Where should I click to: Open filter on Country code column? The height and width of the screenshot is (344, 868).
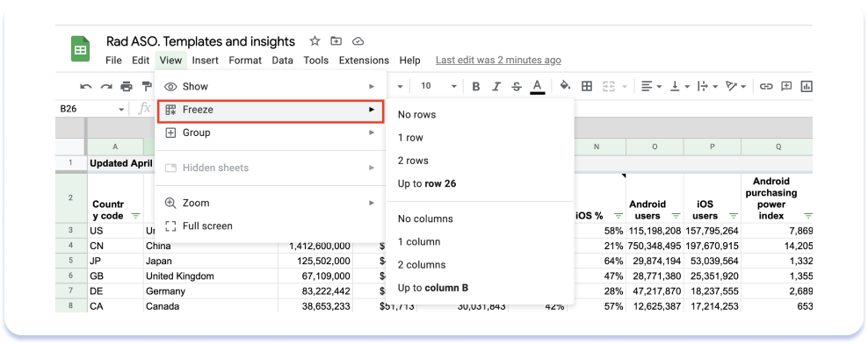pos(135,216)
